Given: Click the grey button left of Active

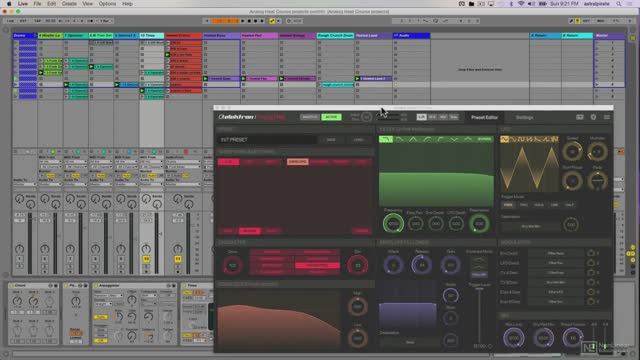Looking at the screenshot, I should (x=309, y=117).
